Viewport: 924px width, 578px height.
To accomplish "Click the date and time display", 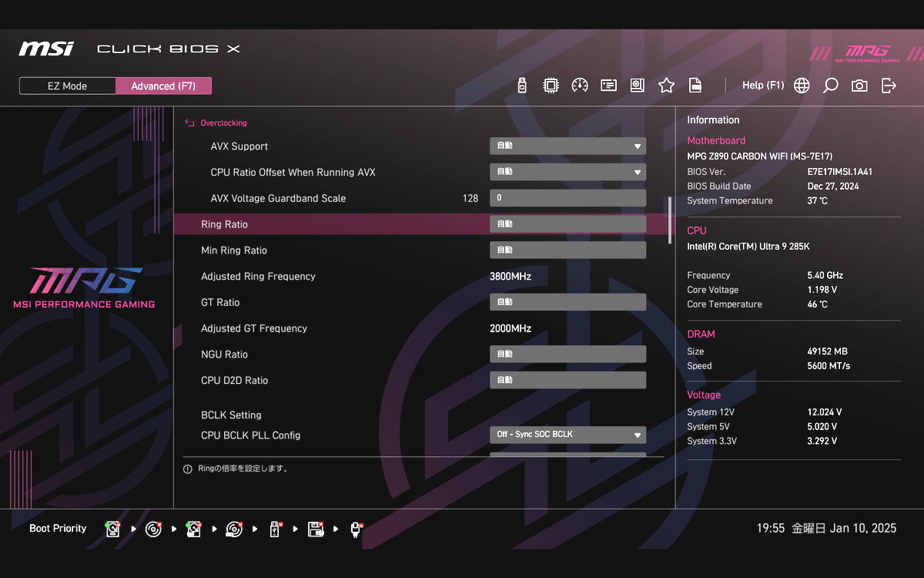I will coord(826,529).
